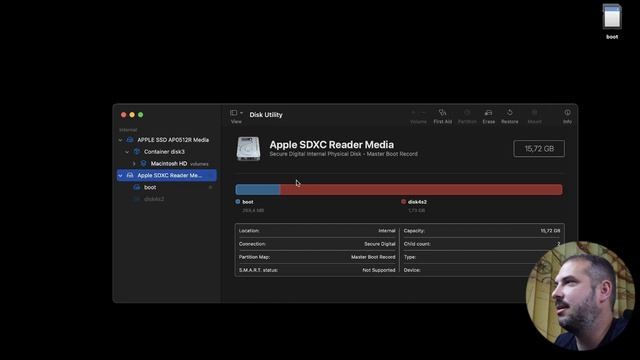The width and height of the screenshot is (640, 360).
Task: Click the add volume plus icon
Action: 413,113
